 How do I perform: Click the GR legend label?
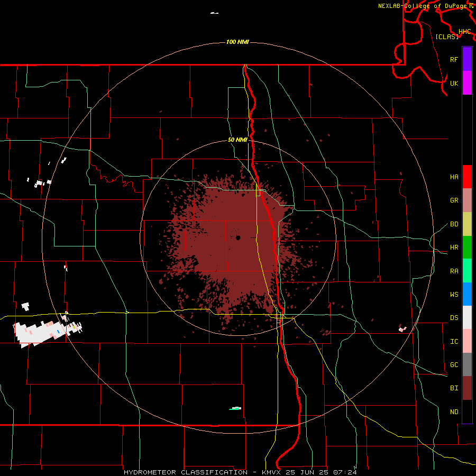pos(454,200)
